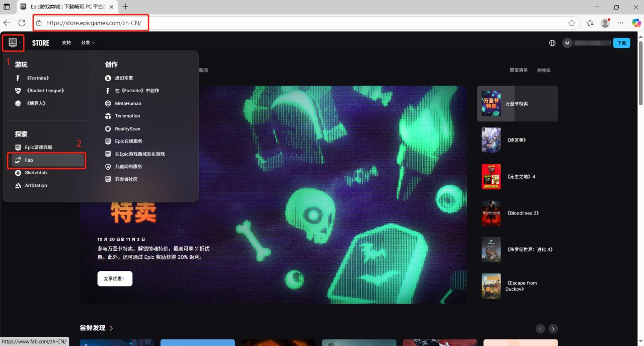644x346 pixels.
Task: Click the 立享优惠！ button
Action: (115, 279)
